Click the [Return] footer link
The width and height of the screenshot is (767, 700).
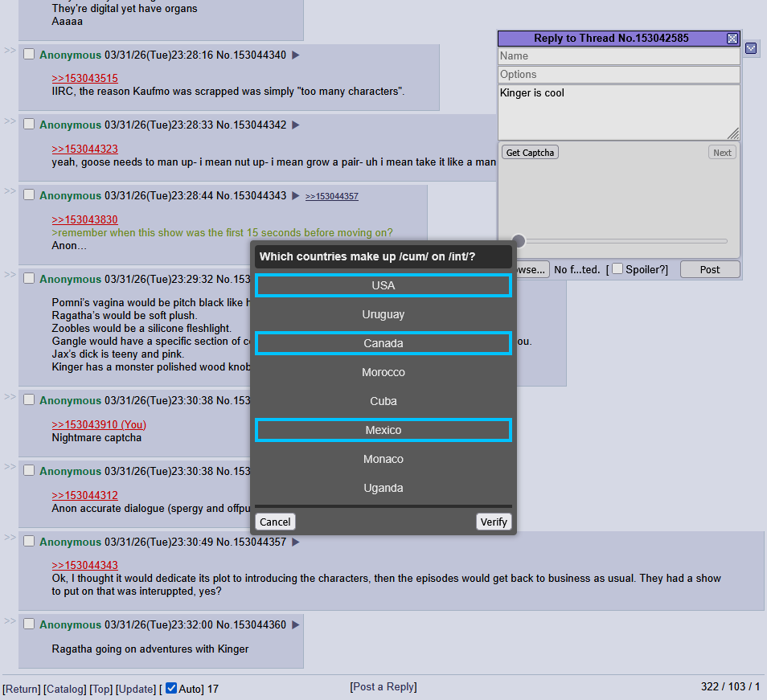22,689
